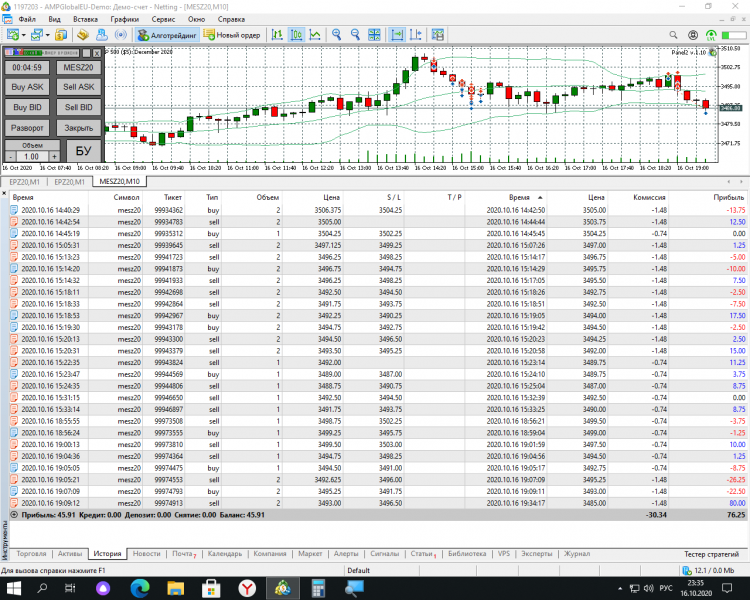Viewport: 750px width, 600px height.
Task: Click the Sell BID panel button
Action: pos(79,107)
